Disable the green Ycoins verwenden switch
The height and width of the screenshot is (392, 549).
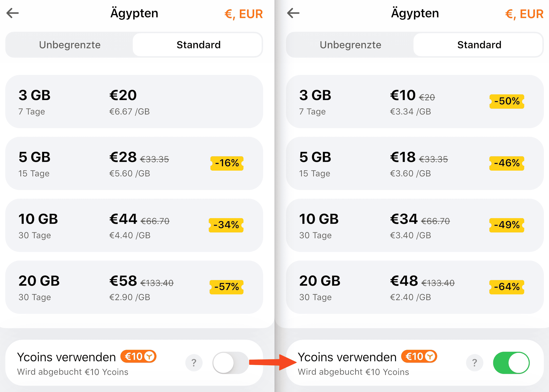[511, 363]
